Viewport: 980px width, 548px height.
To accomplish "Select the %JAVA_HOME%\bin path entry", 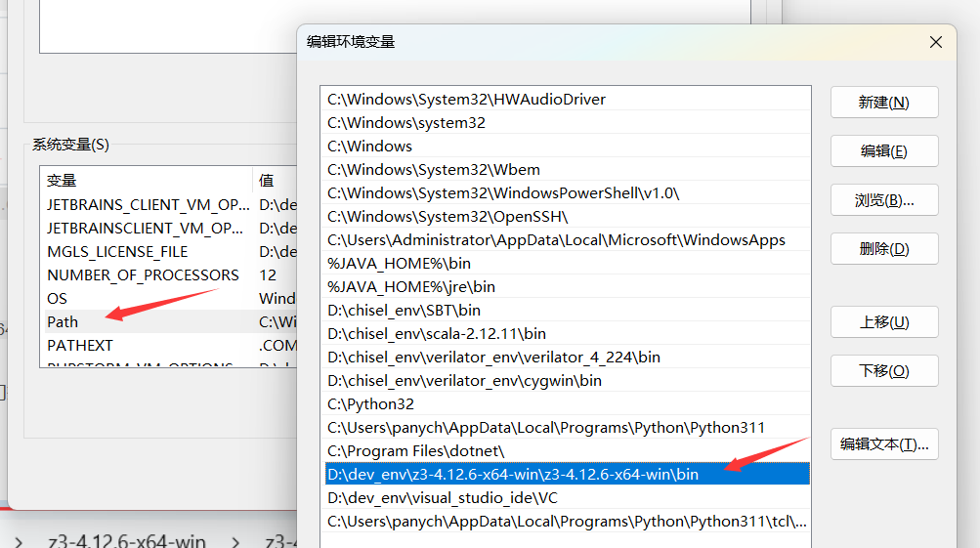I will tap(399, 264).
